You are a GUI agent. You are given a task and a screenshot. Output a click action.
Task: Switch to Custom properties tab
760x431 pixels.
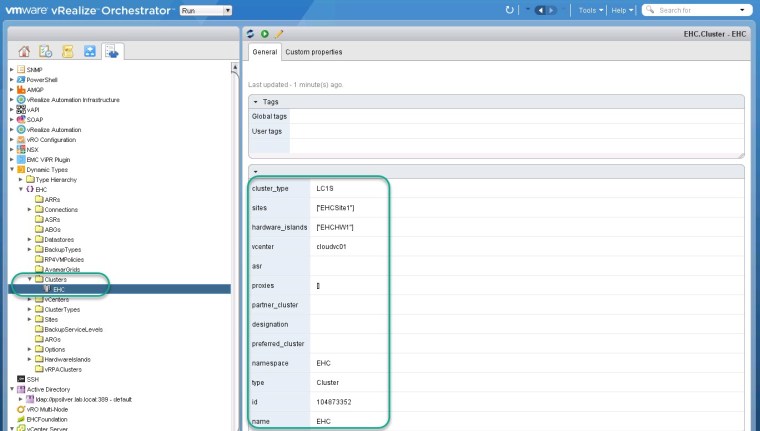click(313, 52)
